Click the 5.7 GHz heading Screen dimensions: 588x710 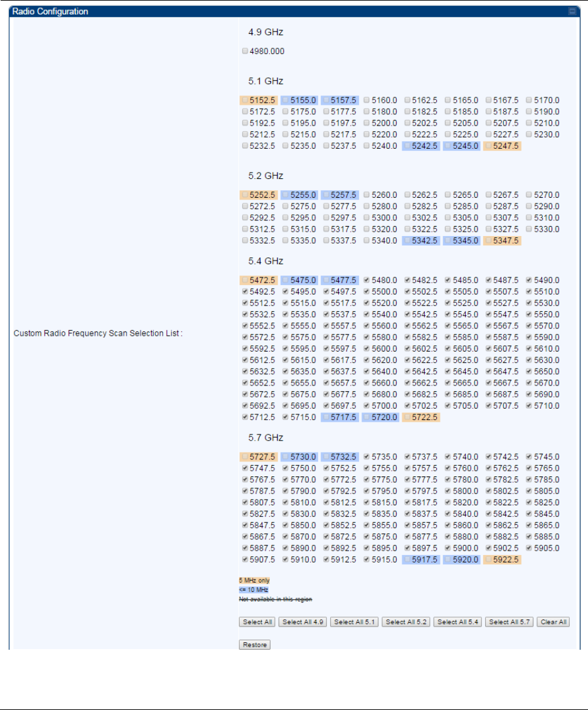(x=265, y=438)
